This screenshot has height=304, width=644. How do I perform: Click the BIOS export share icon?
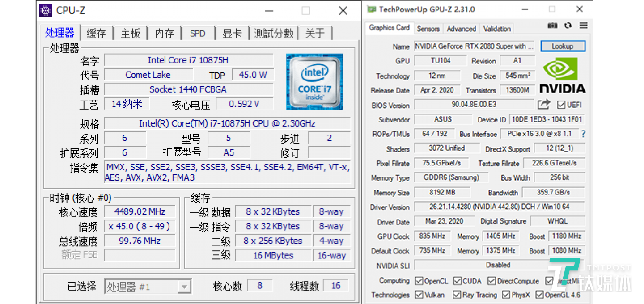tap(543, 105)
